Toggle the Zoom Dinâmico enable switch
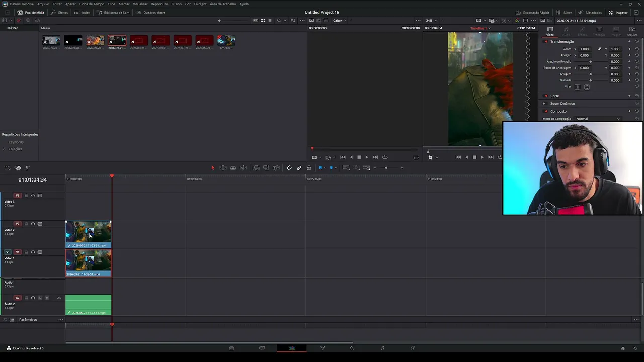Screen dimensions: 644x362 (x=544, y=103)
